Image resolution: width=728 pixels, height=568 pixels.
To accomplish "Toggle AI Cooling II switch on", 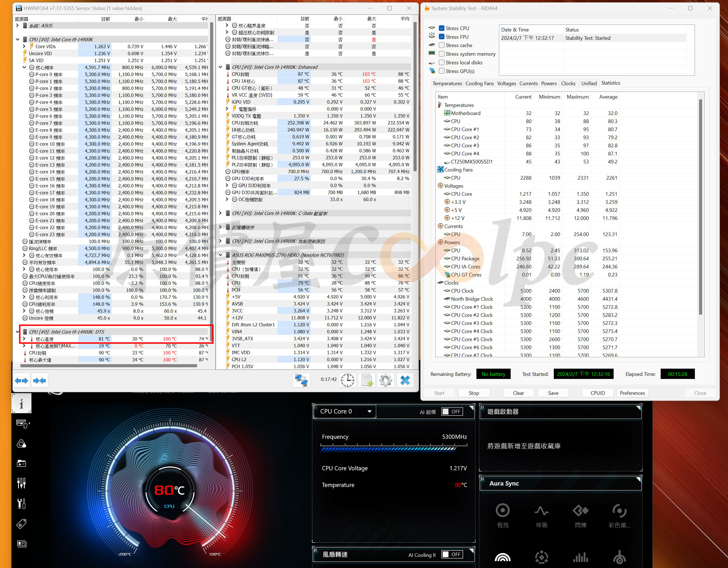I will (x=452, y=555).
